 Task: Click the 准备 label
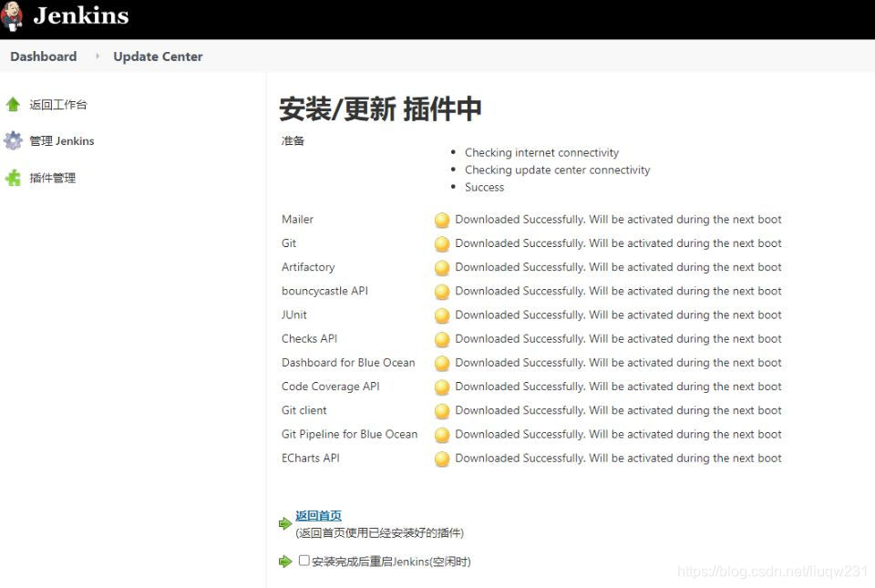(293, 140)
